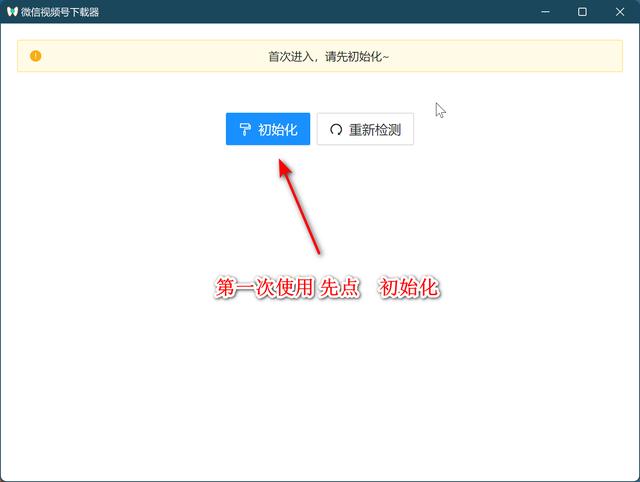Image resolution: width=640 pixels, height=482 pixels.
Task: Click the red 第一次使用 annotation text
Action: [264, 288]
